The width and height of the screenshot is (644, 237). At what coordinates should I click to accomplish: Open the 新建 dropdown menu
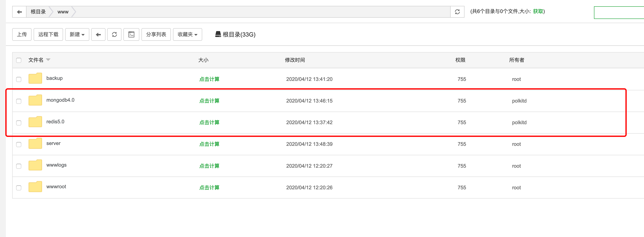point(77,34)
